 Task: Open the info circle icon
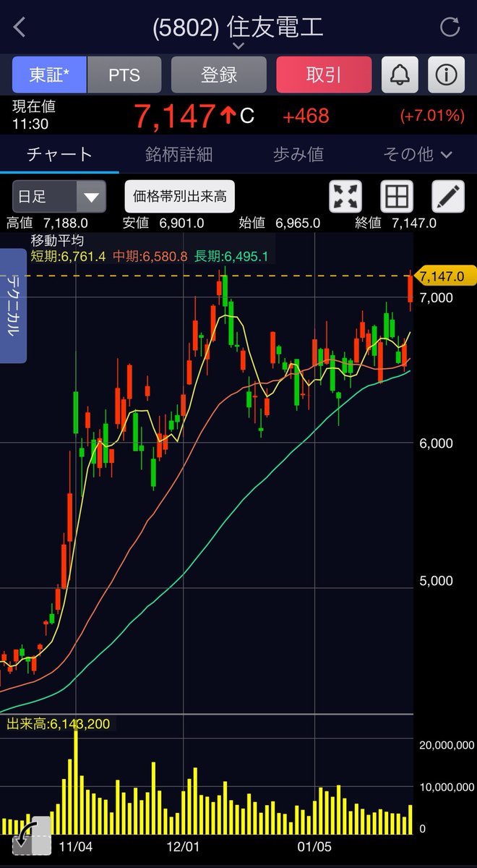(x=447, y=75)
